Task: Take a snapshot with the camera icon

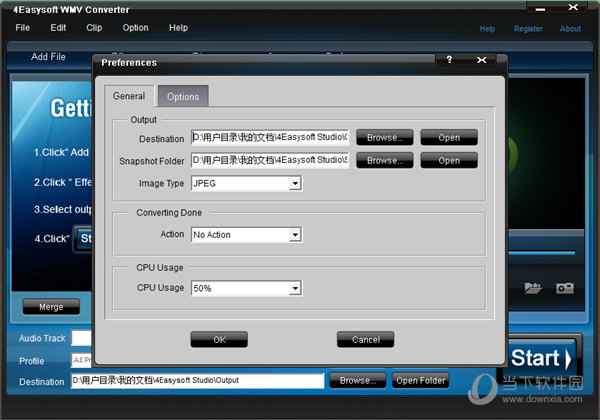Action: 564,288
